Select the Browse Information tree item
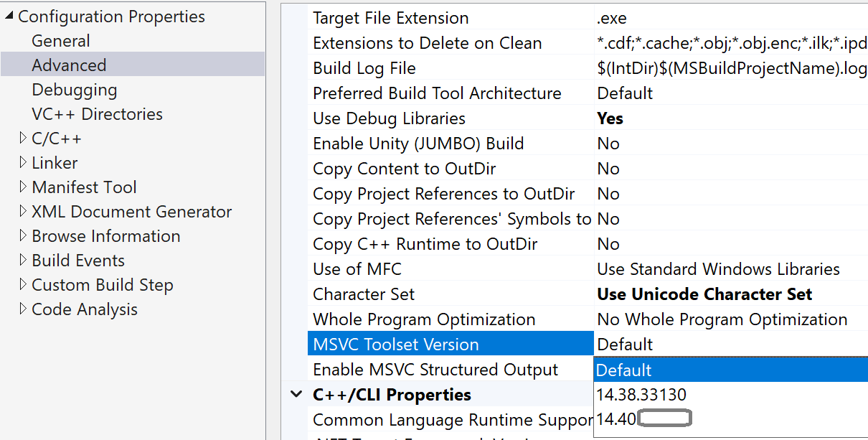 pos(105,236)
